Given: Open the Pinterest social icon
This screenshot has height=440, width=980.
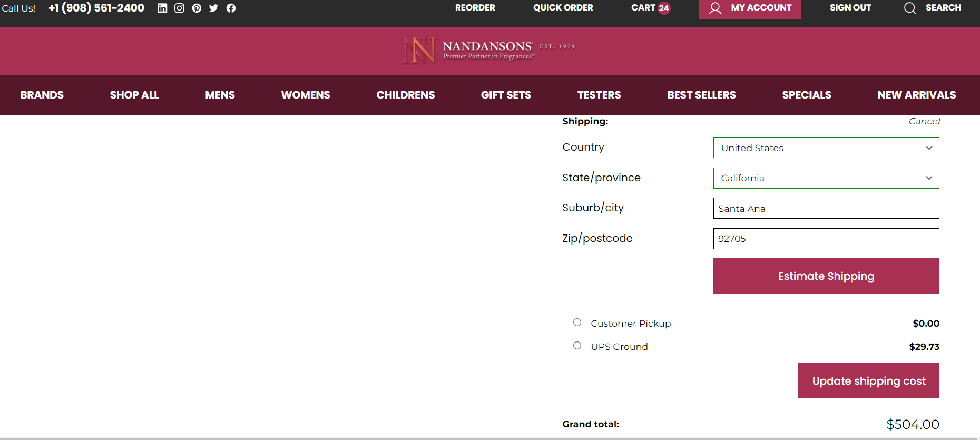Looking at the screenshot, I should click(197, 8).
